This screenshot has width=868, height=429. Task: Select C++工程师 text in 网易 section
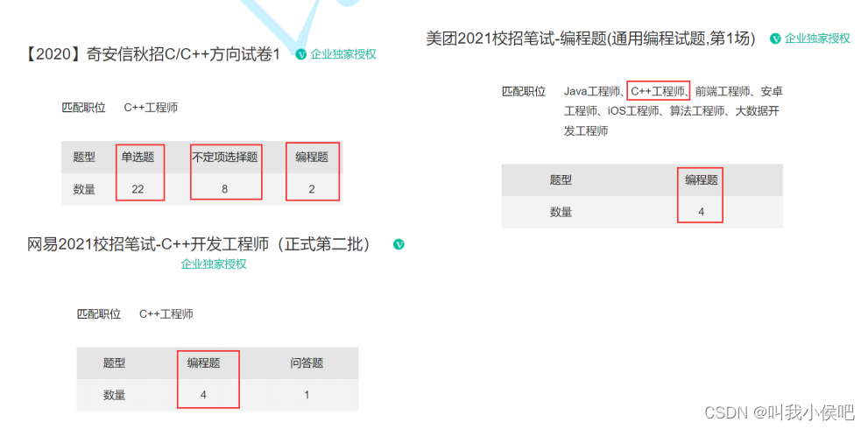(166, 314)
